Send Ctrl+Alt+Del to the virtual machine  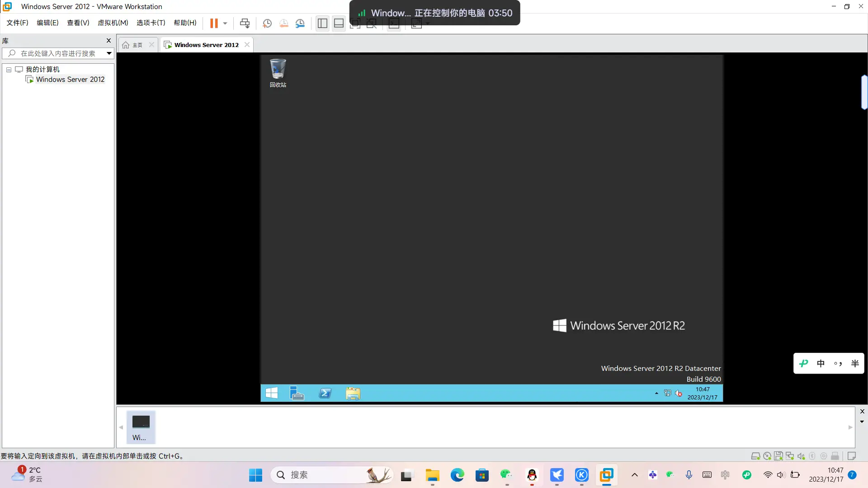245,23
